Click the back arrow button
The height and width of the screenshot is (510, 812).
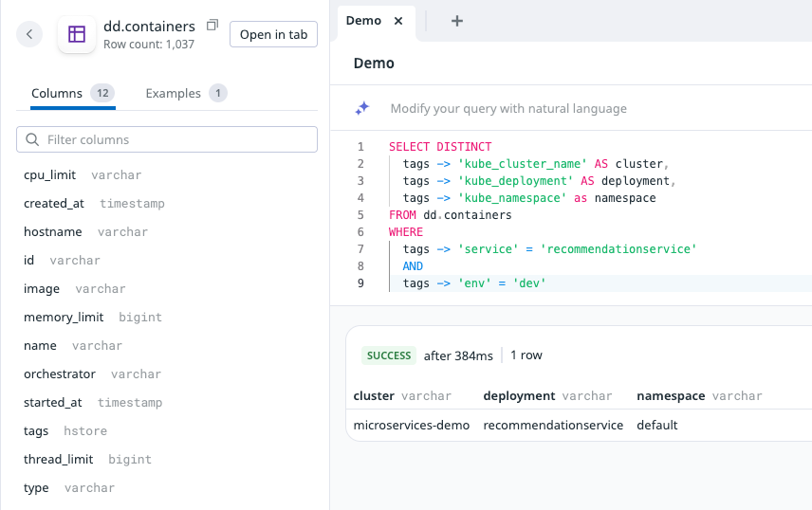coord(29,34)
